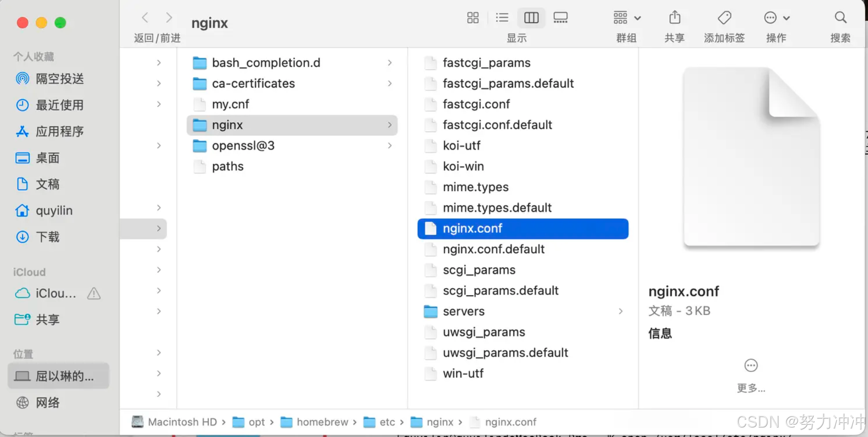Click the Share toolbar icon
Image resolution: width=868 pixels, height=437 pixels.
675,17
